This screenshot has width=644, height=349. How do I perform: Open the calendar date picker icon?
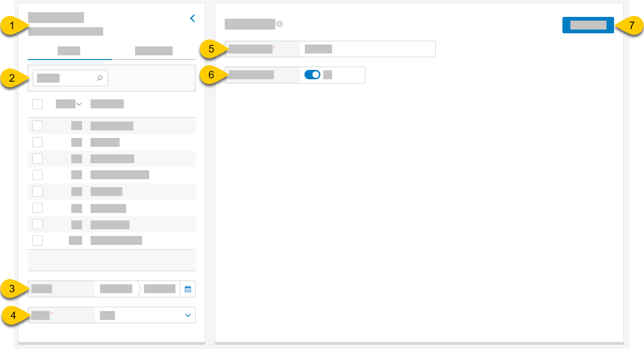[188, 289]
